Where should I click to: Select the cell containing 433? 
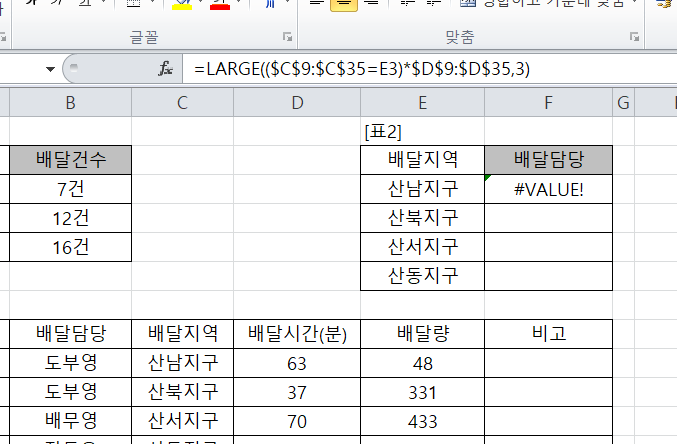tap(422, 421)
